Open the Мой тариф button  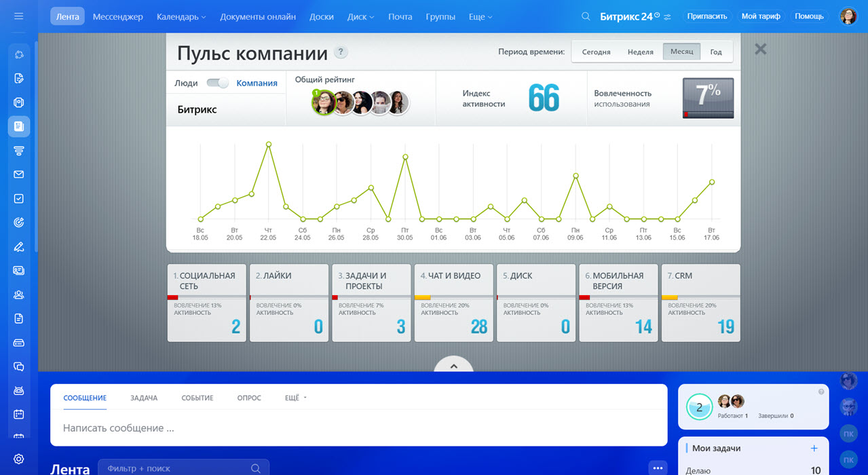pos(761,16)
